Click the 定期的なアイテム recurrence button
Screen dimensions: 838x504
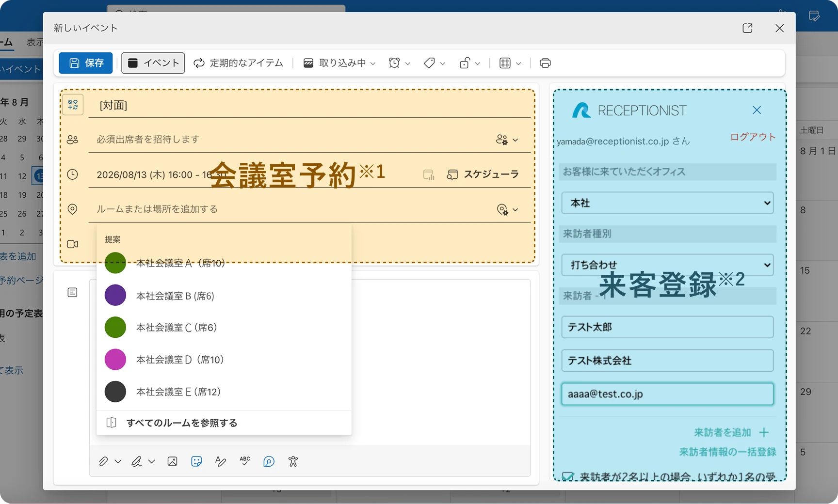pyautogui.click(x=239, y=63)
